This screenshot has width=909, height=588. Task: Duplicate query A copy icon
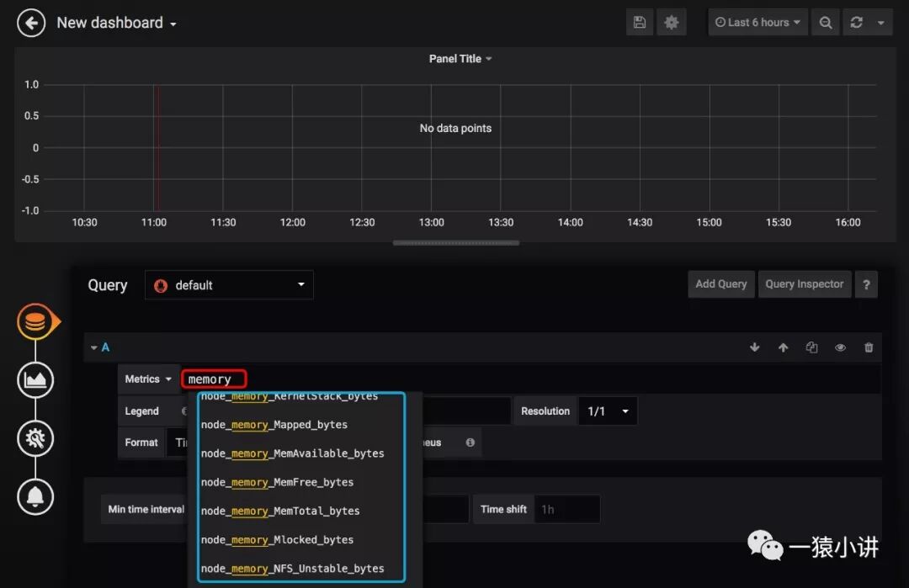tap(811, 347)
